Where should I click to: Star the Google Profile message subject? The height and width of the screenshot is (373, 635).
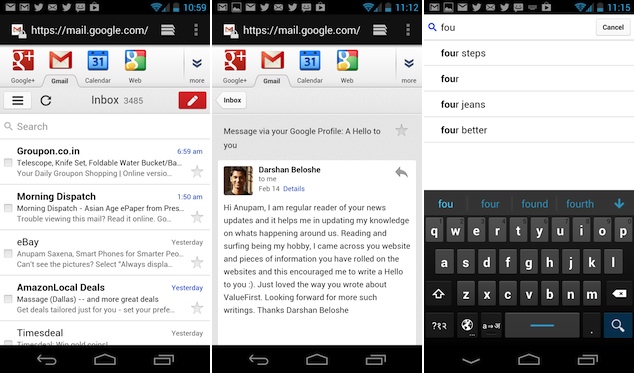[401, 130]
